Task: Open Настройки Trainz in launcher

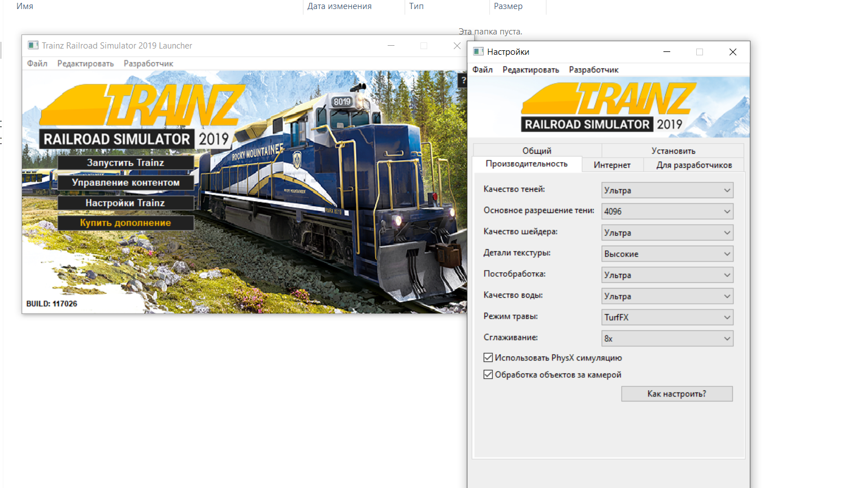Action: (x=125, y=203)
